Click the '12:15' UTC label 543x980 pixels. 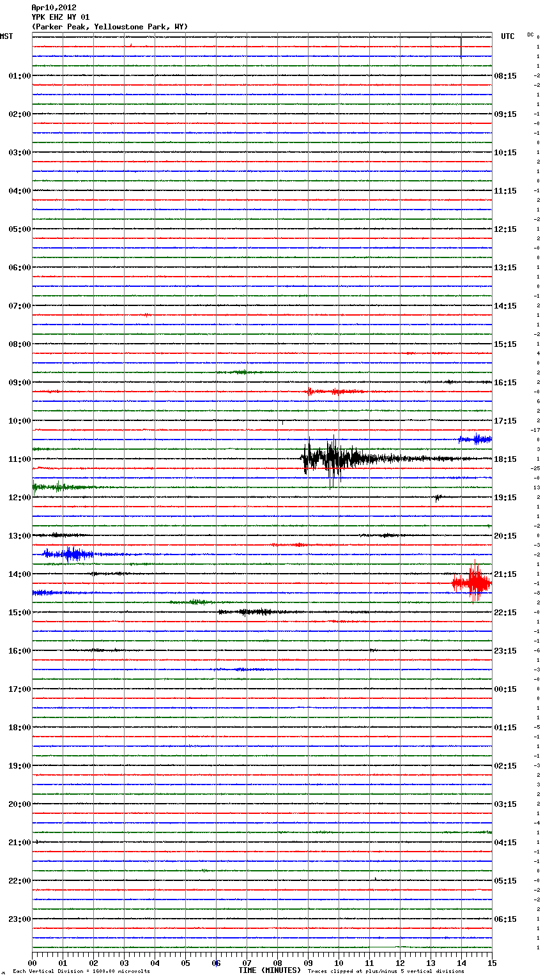[x=505, y=229]
